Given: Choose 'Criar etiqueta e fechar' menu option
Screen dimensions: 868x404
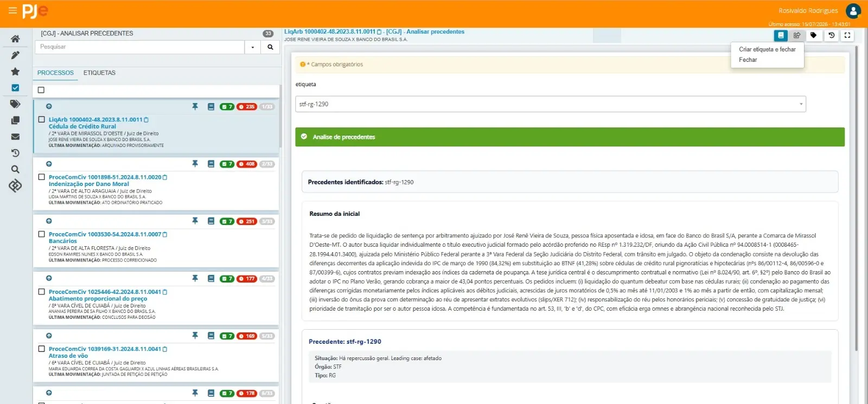Looking at the screenshot, I should pos(767,49).
